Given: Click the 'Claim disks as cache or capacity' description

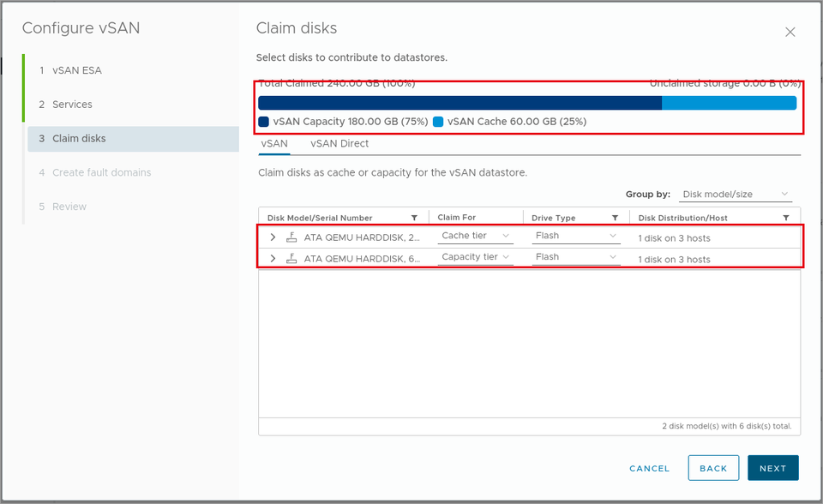Looking at the screenshot, I should [393, 173].
